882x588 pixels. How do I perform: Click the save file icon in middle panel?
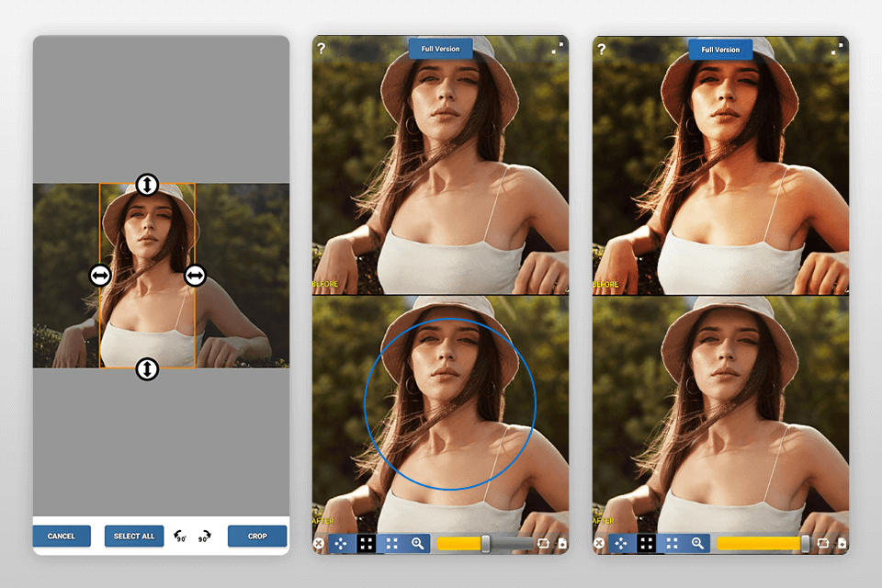click(562, 544)
